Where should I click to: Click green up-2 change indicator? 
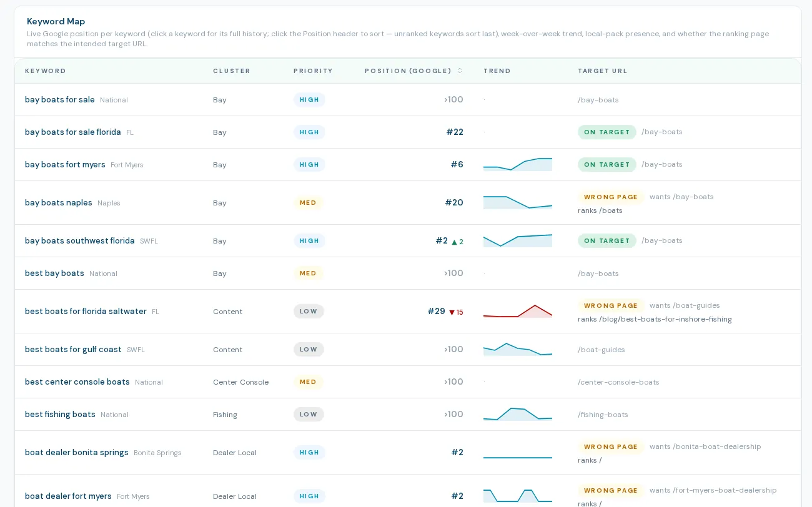(x=457, y=242)
